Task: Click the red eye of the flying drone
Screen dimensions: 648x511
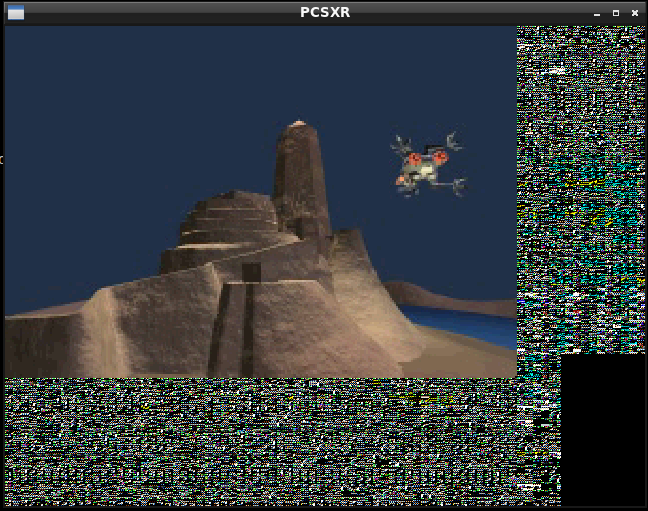Action: 414,159
